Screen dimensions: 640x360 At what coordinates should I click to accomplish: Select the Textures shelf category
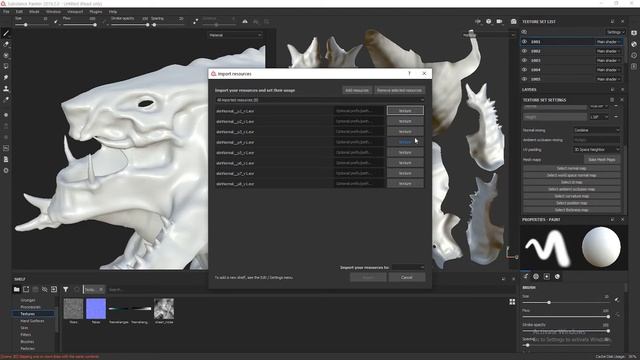click(33, 314)
